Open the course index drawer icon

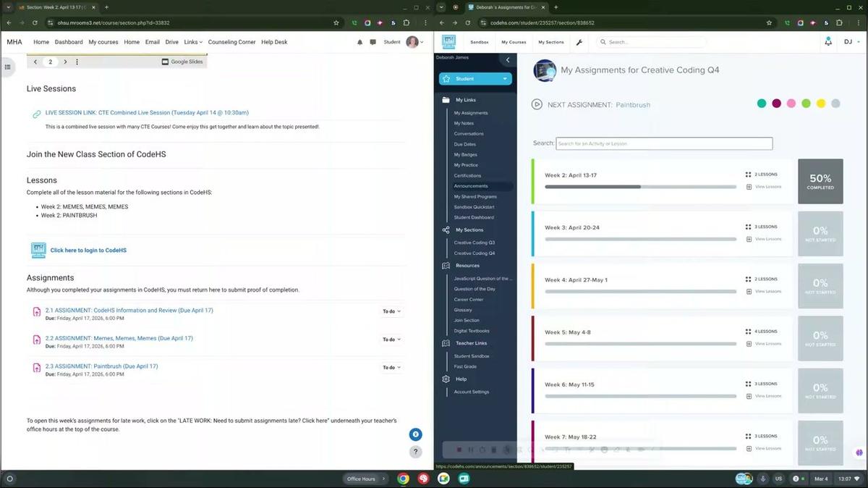[x=8, y=67]
